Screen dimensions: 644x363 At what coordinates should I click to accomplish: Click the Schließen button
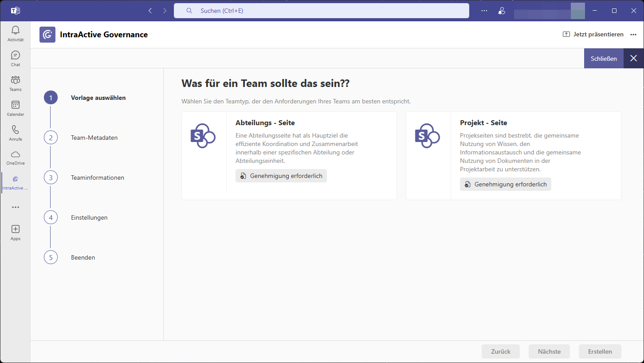pyautogui.click(x=604, y=59)
